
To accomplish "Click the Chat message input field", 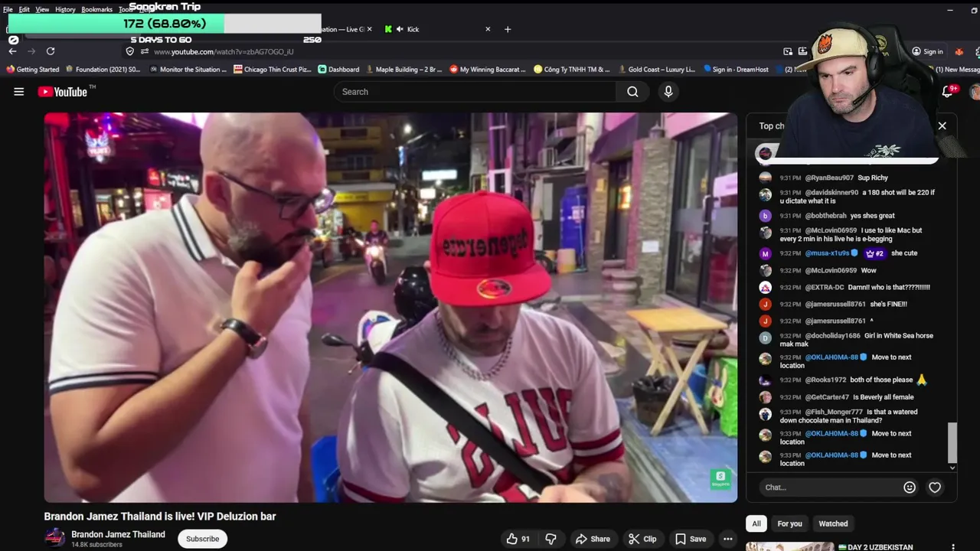I will click(x=831, y=487).
